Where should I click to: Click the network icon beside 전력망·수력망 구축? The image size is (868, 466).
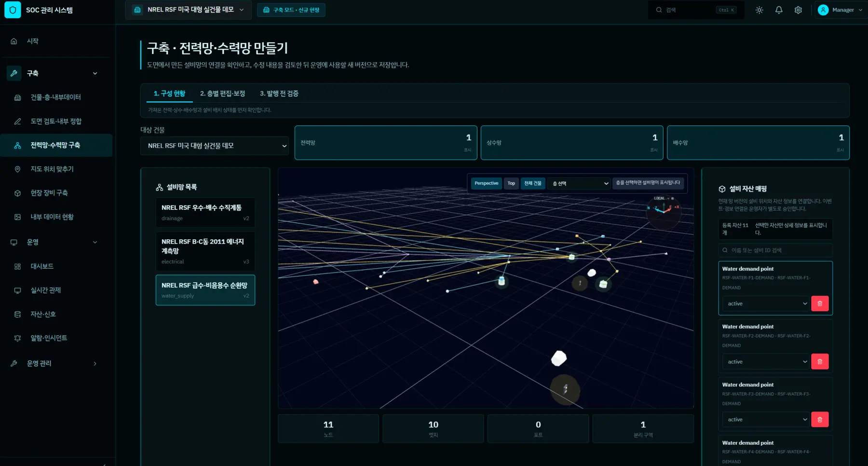pos(18,145)
